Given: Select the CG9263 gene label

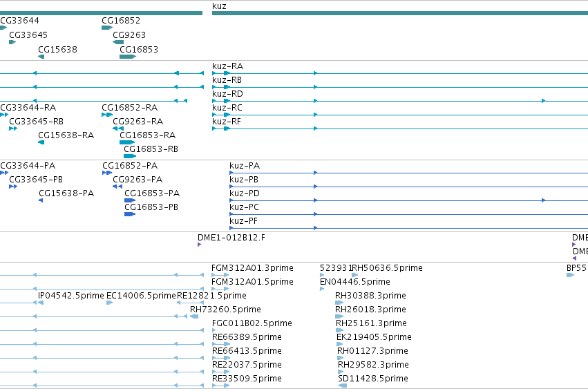Looking at the screenshot, I should (129, 35).
